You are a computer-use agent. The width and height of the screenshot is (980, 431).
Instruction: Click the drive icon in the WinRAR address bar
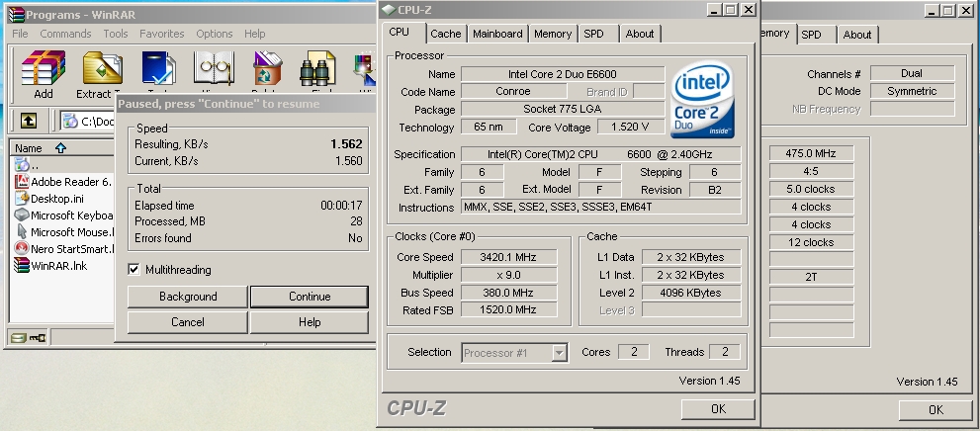pyautogui.click(x=70, y=122)
